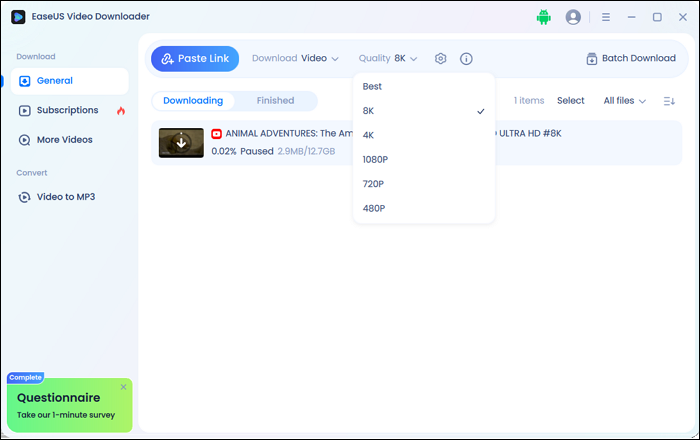Select 4K quality option
The image size is (700, 440).
point(424,135)
